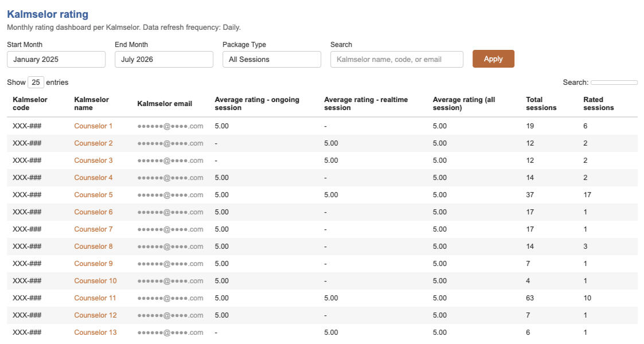Open the Counselor 7 link
This screenshot has width=644, height=344.
click(x=93, y=229)
